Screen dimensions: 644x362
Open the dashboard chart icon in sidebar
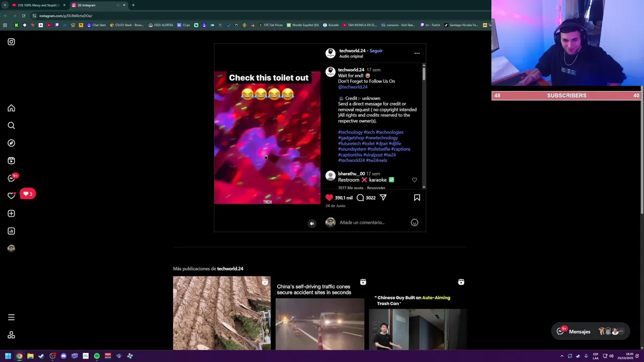click(11, 231)
